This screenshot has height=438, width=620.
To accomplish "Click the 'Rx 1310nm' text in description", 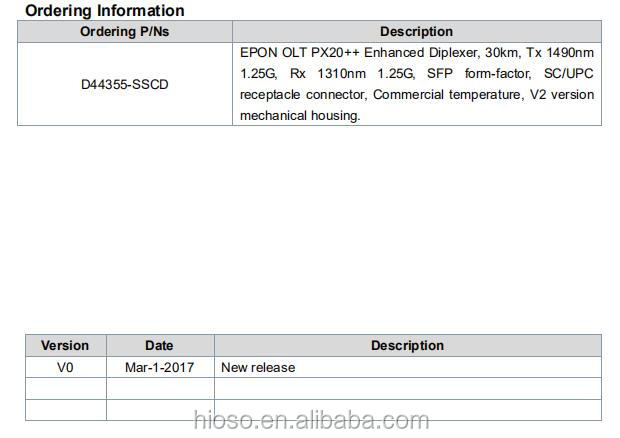I will [x=328, y=74].
